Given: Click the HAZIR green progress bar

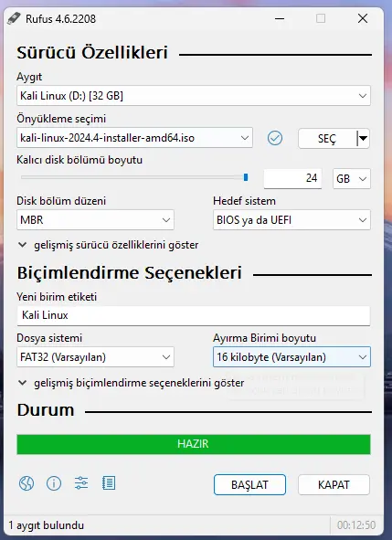Looking at the screenshot, I should [194, 444].
